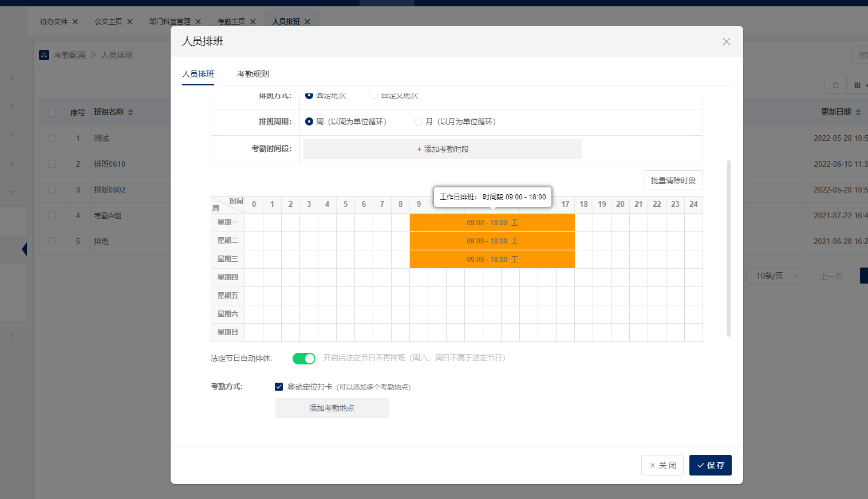Image resolution: width=868 pixels, height=499 pixels.
Task: Click the 星期四 row label
Action: (x=228, y=277)
